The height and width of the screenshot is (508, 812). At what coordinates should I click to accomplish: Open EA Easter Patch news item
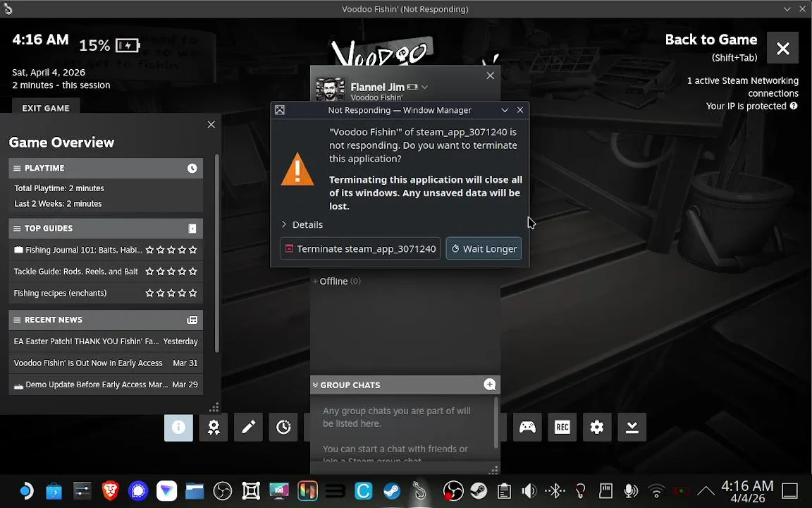coord(106,341)
